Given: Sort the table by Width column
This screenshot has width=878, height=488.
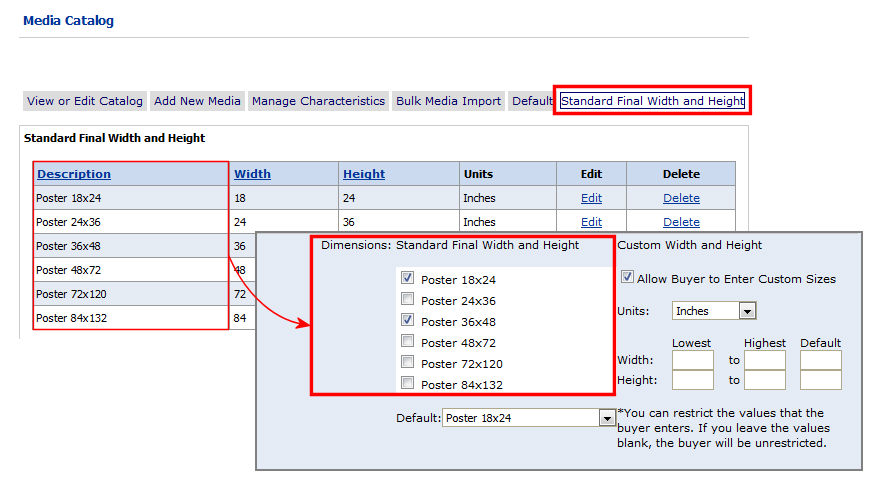Looking at the screenshot, I should 252,174.
